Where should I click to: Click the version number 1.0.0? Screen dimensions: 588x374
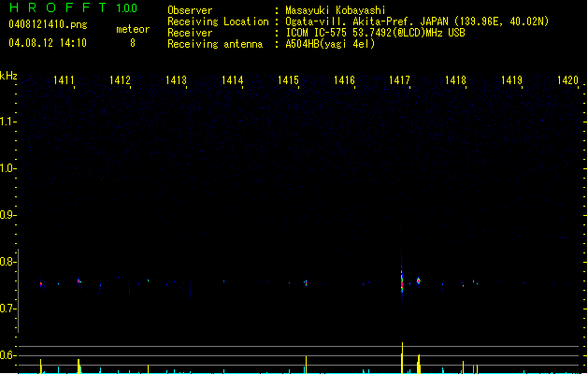point(126,7)
